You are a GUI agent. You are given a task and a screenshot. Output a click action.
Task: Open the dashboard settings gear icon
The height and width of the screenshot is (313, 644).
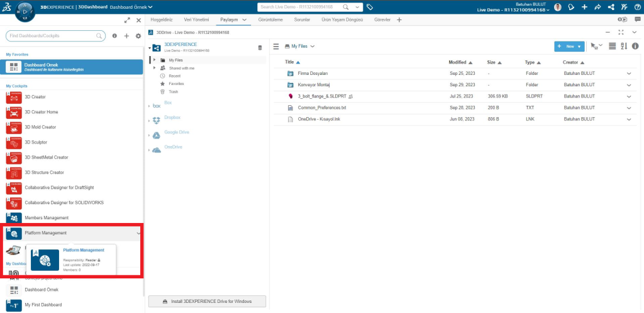click(x=138, y=36)
